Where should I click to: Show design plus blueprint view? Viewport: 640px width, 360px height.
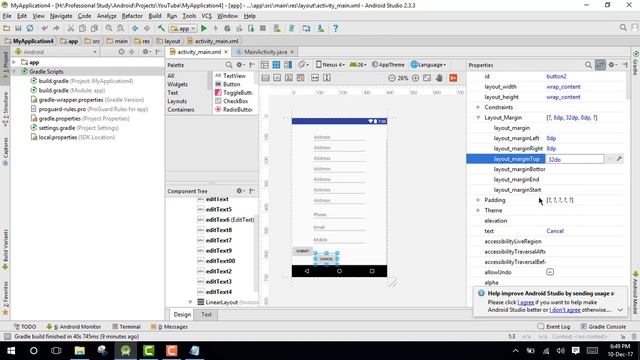click(x=288, y=65)
